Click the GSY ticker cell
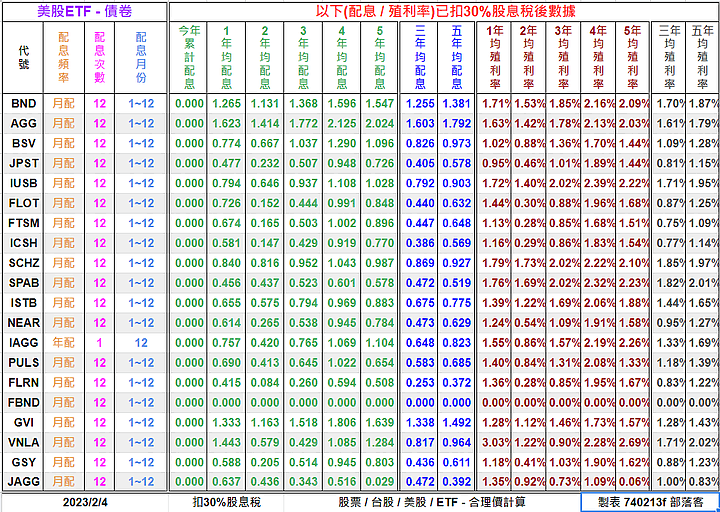Screen dimensions: 720x512 point(23,462)
